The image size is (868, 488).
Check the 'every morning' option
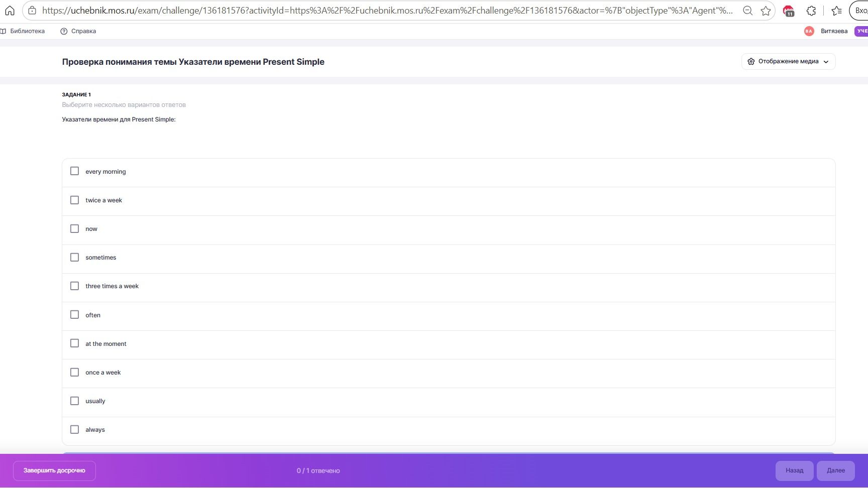[x=74, y=171]
